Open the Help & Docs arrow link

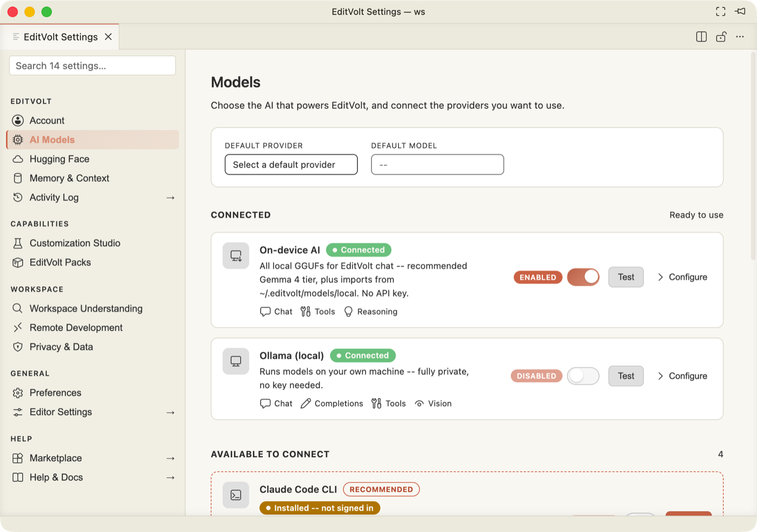[x=170, y=478]
